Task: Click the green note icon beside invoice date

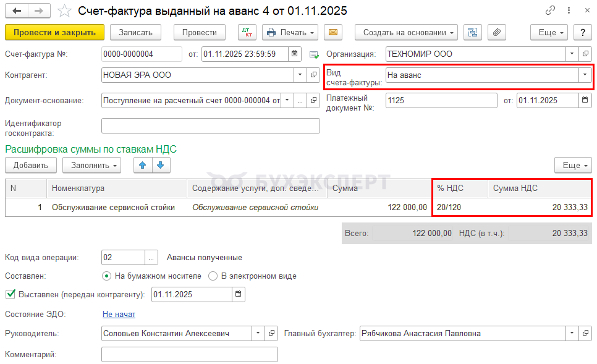Action: click(x=314, y=55)
